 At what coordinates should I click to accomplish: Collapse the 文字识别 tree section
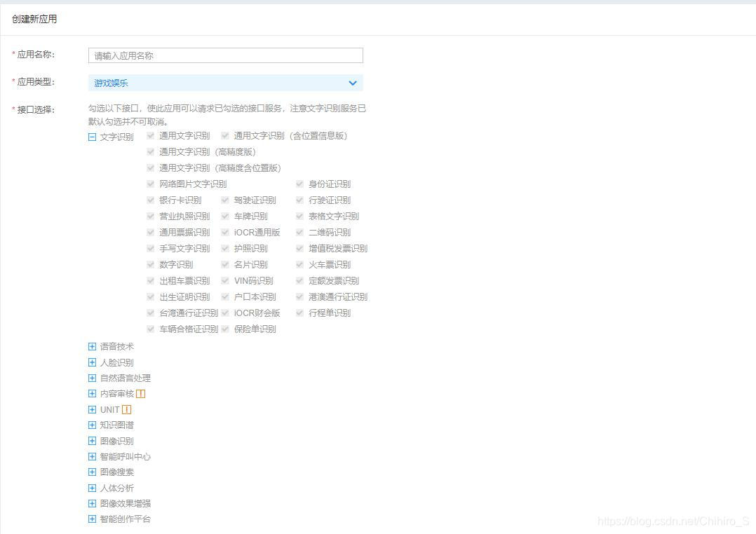click(92, 137)
